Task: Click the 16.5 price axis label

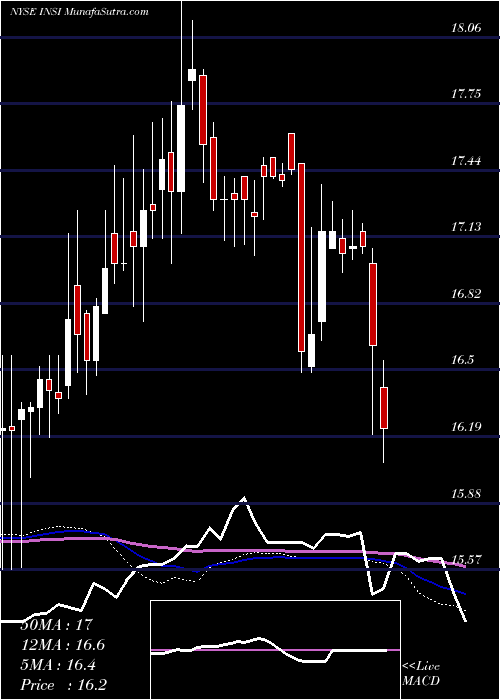Action: coord(462,360)
